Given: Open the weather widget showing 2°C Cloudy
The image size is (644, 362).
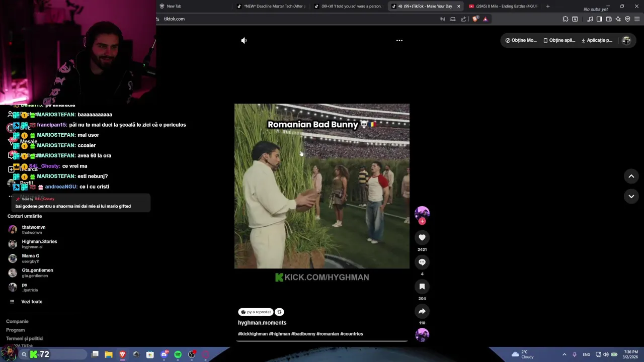Looking at the screenshot, I should pyautogui.click(x=522, y=354).
